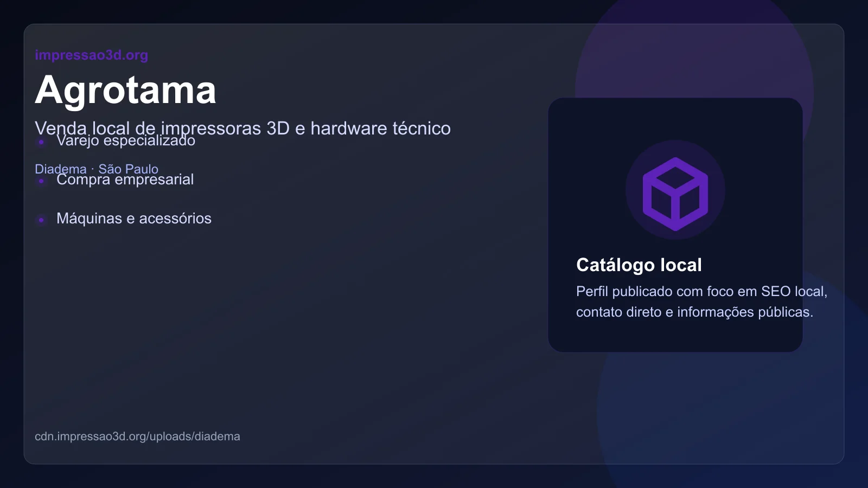Screen dimensions: 868x488
Task: Click the Catálogo local card title
Action: [639, 265]
